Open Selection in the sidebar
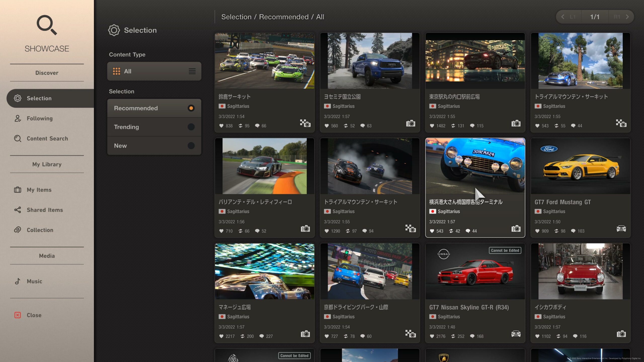The image size is (644, 362). [50, 98]
